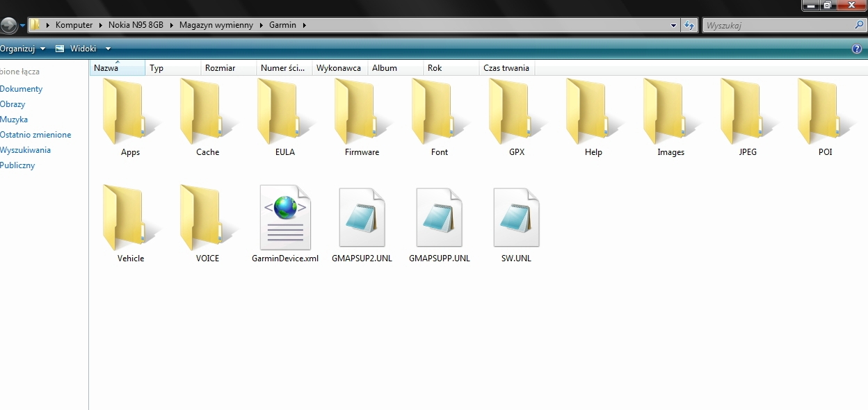868x410 pixels.
Task: Select the GarminDevice.xml file icon
Action: (285, 218)
